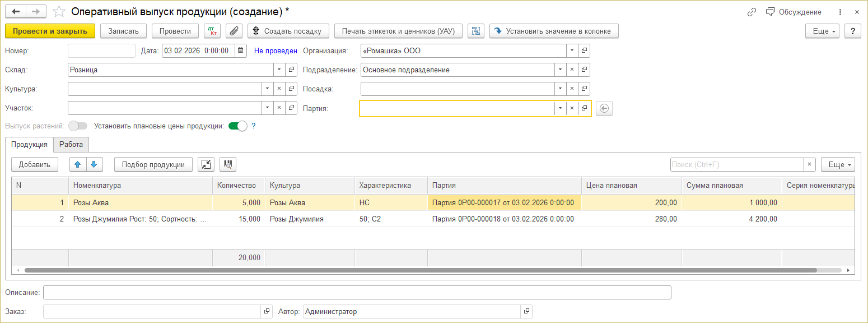Screen dimensions: 868x323
Task: Click the paperclip attachments icon
Action: [234, 31]
